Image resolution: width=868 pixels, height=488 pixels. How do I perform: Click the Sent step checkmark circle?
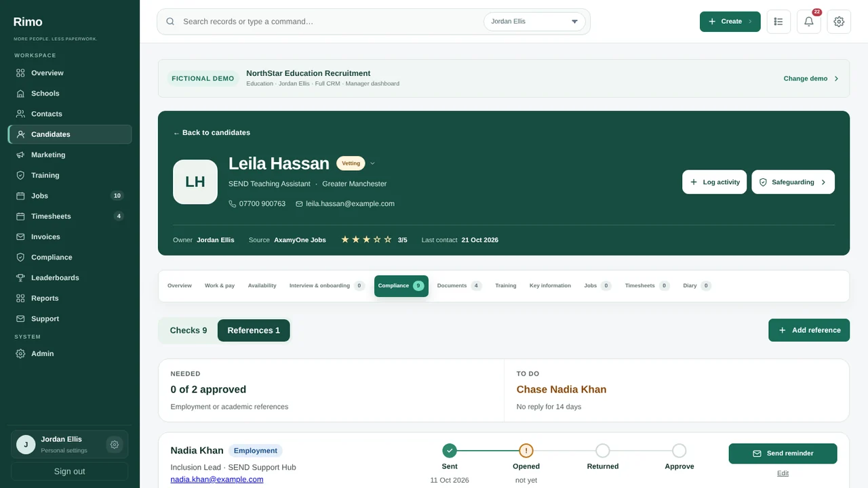[x=450, y=451]
